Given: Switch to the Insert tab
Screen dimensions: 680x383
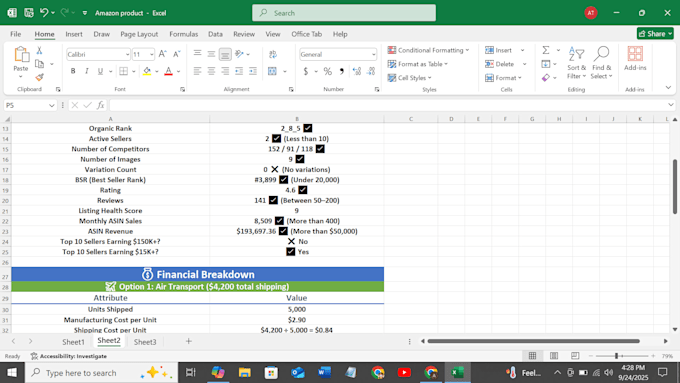Looking at the screenshot, I should click(x=74, y=34).
